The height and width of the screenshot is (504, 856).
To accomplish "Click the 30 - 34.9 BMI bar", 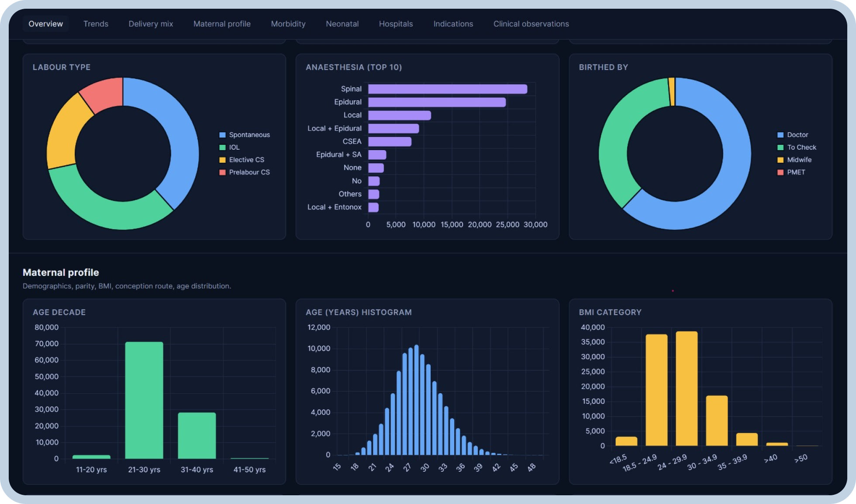I will point(717,421).
